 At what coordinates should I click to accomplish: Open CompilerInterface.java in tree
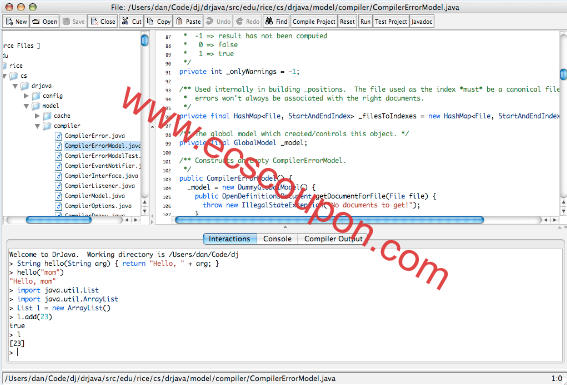[x=101, y=176]
